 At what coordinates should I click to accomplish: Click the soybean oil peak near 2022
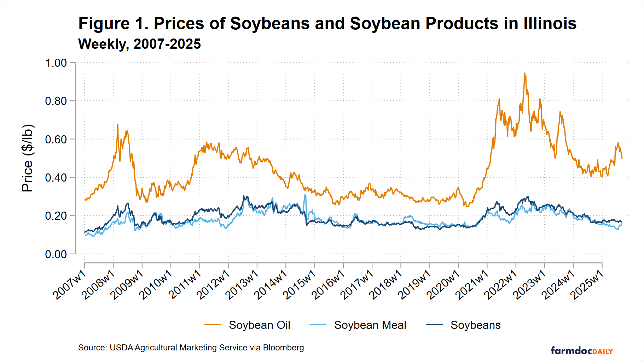click(524, 73)
